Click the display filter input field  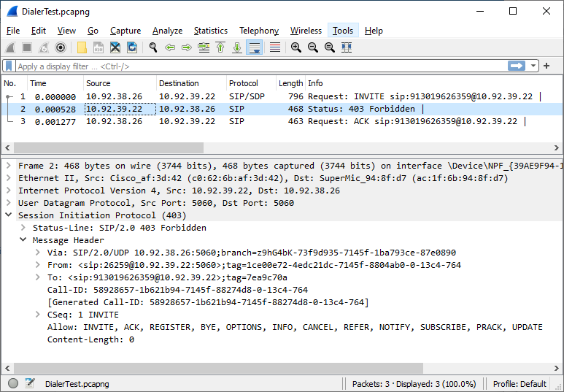pos(255,66)
